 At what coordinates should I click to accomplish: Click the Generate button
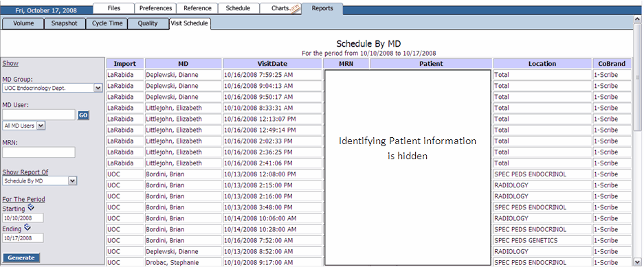click(21, 257)
